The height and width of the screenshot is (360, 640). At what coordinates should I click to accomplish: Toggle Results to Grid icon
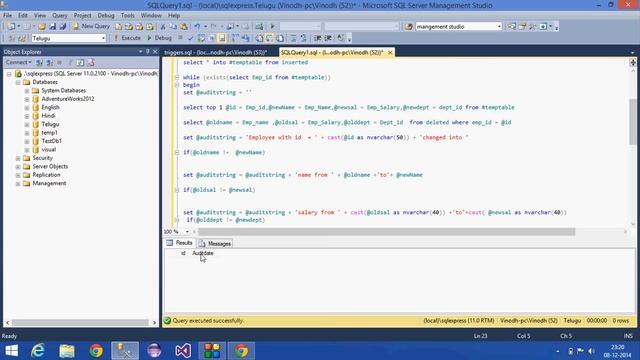(x=269, y=38)
